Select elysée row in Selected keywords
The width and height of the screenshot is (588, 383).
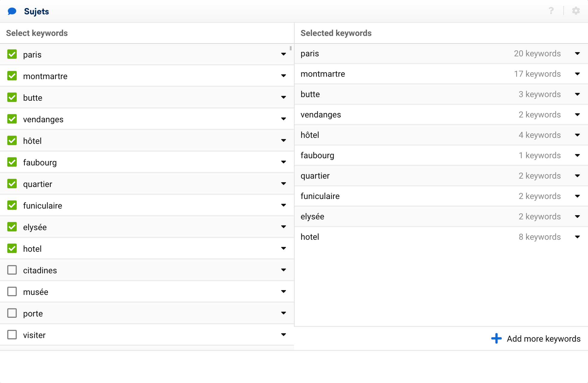[441, 217]
